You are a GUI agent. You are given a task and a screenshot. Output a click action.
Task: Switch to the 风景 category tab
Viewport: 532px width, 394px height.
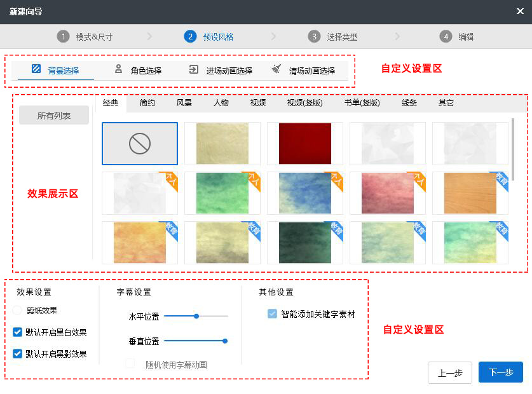(184, 103)
